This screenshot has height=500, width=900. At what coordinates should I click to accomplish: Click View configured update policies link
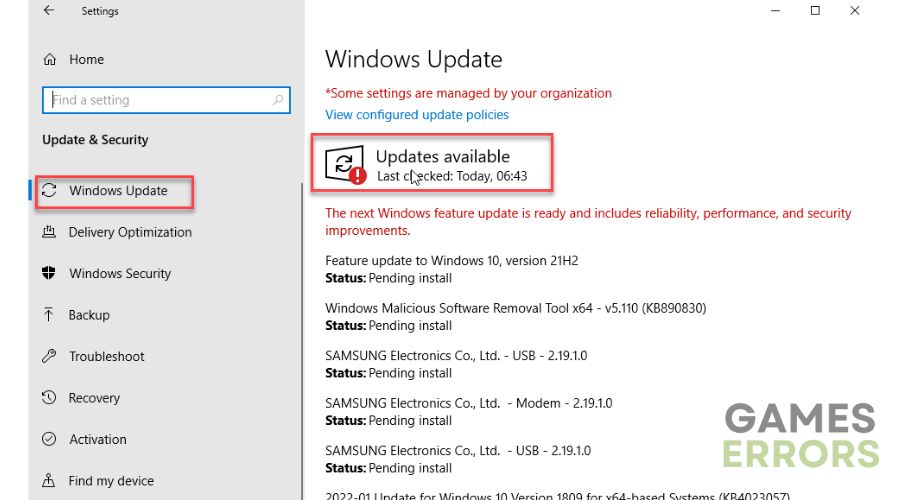click(x=417, y=115)
